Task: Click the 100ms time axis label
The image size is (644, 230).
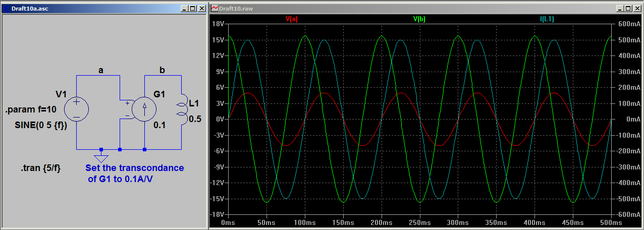Action: [305, 222]
